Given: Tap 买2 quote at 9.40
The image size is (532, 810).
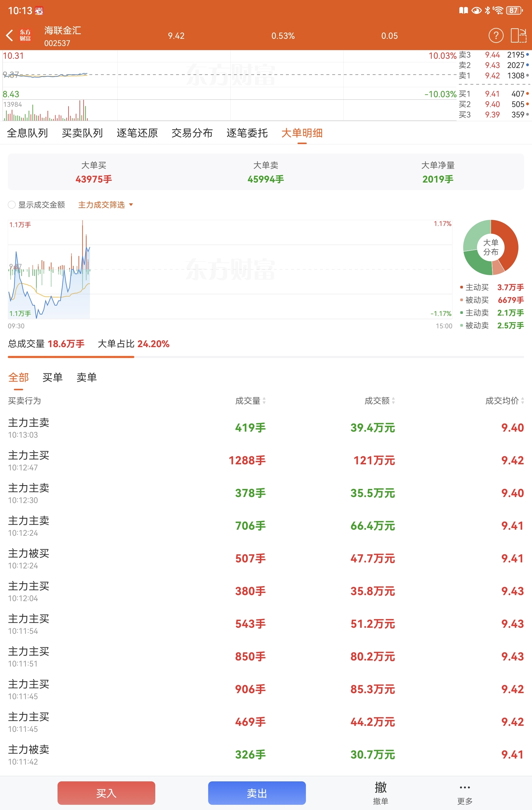Looking at the screenshot, I should pyautogui.click(x=494, y=104).
